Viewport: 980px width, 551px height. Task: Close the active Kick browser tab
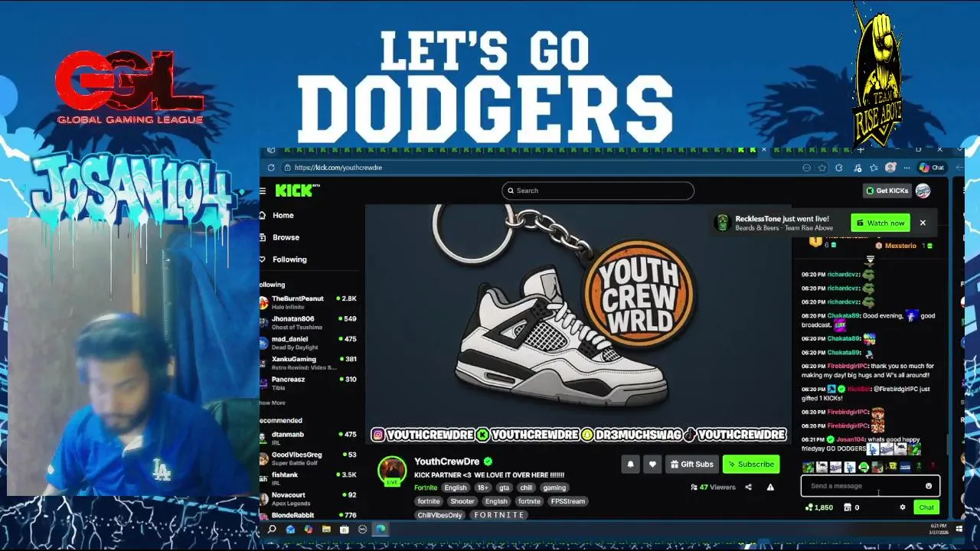tap(763, 150)
